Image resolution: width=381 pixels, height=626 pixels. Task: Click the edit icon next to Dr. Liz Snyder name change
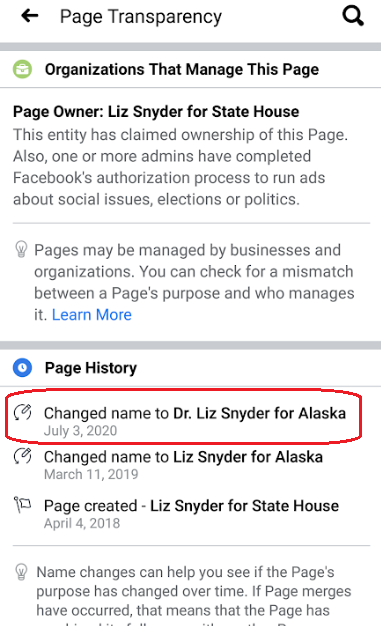coord(23,412)
